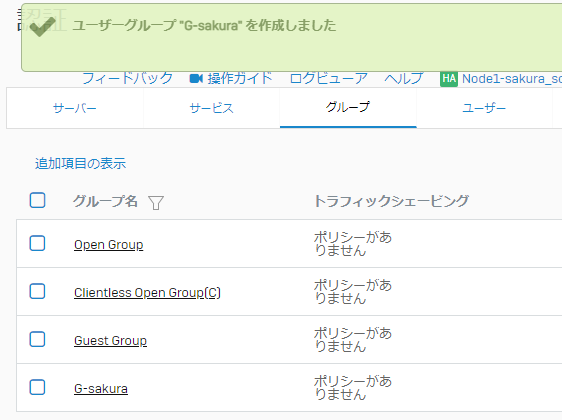Switch to the サーバー tab
This screenshot has width=562, height=420.
coord(75,108)
